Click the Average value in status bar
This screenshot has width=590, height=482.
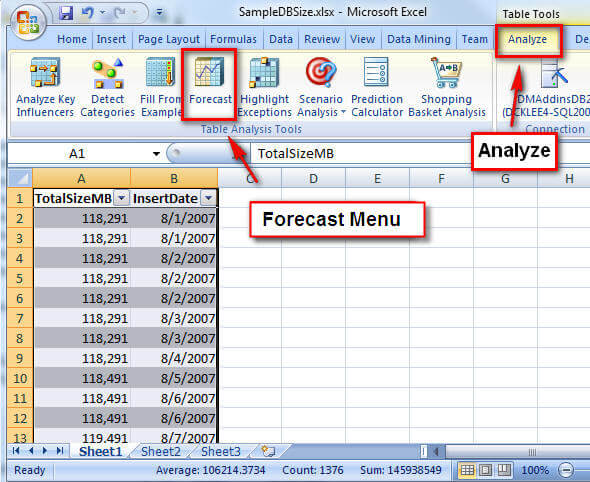[x=210, y=470]
